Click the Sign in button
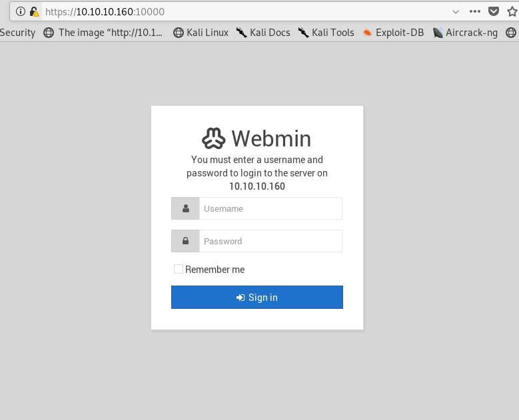This screenshot has width=519, height=420. 257,297
